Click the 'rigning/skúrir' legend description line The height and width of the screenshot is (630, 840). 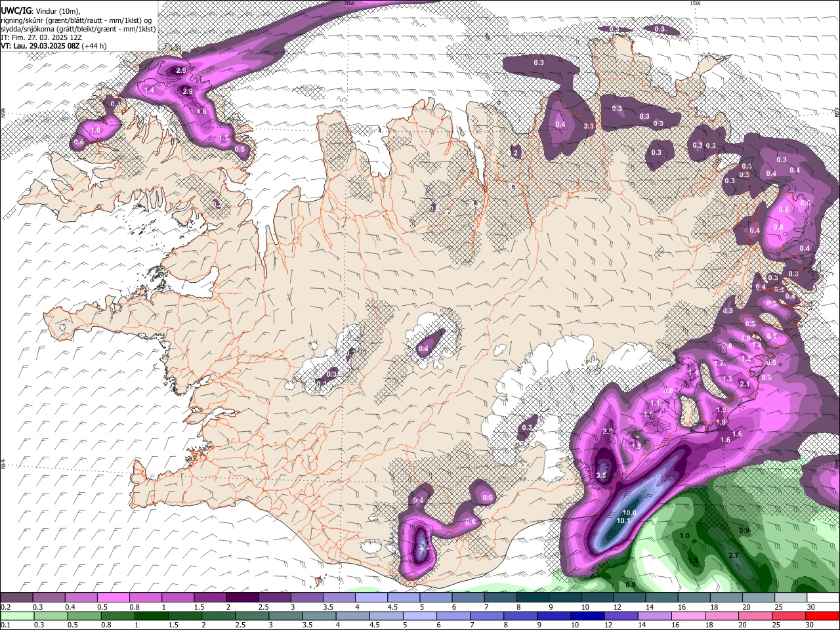[x=76, y=20]
